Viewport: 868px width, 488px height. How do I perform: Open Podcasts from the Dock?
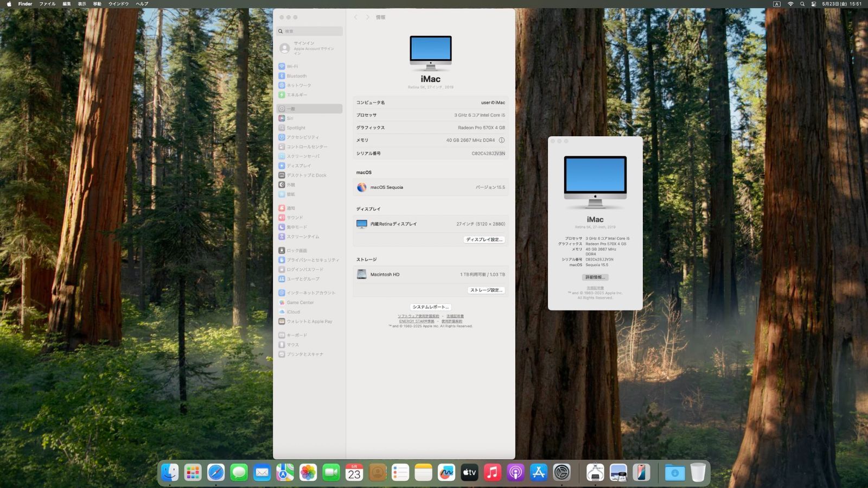tap(515, 472)
